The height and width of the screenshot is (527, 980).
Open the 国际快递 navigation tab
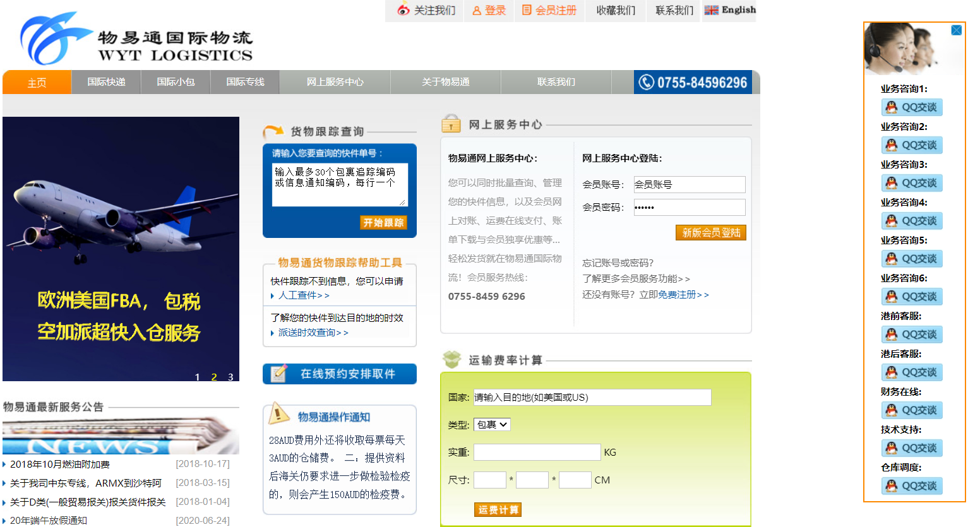click(106, 82)
